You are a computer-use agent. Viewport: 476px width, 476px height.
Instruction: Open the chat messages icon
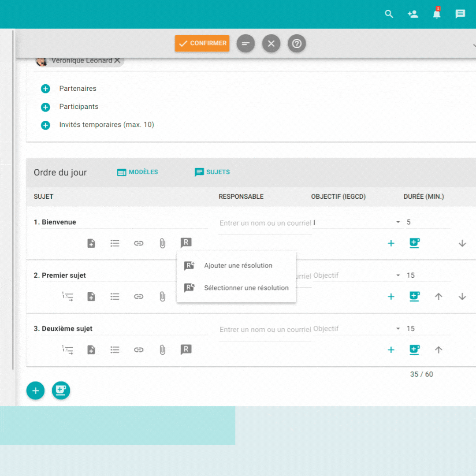tap(460, 14)
